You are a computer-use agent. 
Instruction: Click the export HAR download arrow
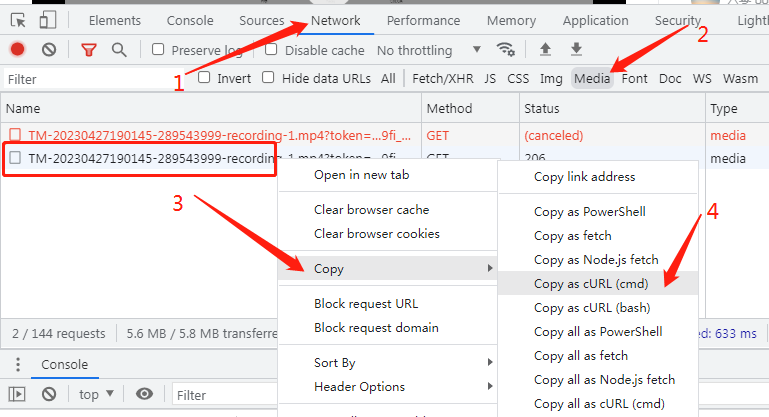pos(576,50)
